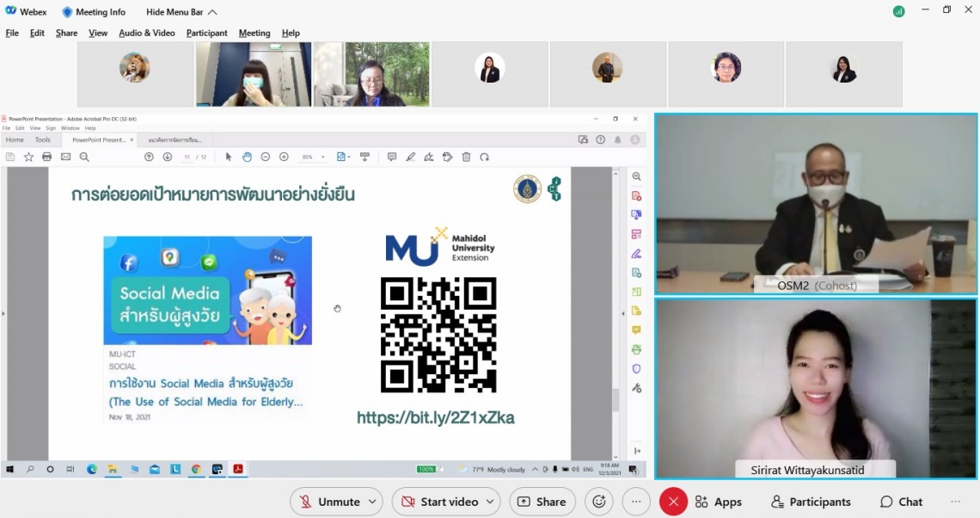The image size is (980, 518).
Task: Toggle the Chat panel
Action: pyautogui.click(x=901, y=502)
